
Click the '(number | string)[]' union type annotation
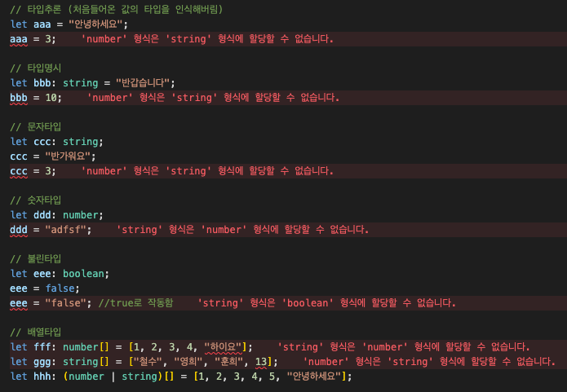(x=118, y=377)
